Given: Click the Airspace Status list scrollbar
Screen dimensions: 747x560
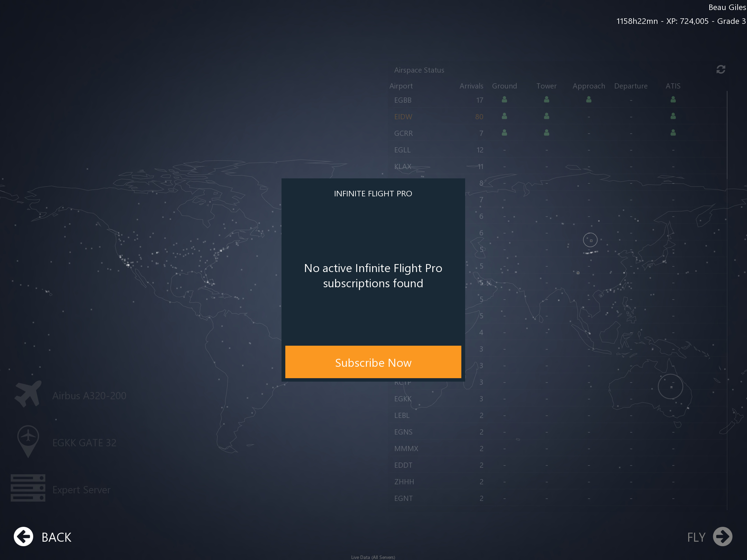Looking at the screenshot, I should click(x=727, y=135).
